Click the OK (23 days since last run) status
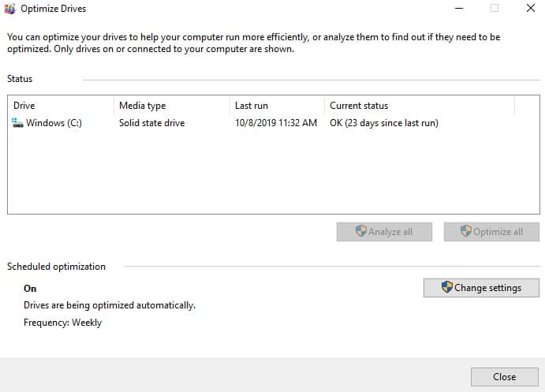This screenshot has height=392, width=545. coord(383,123)
